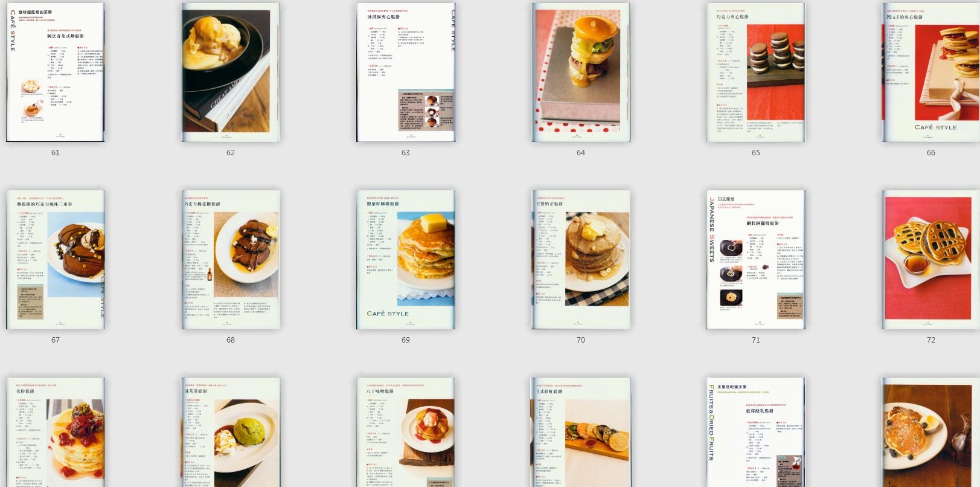Select page 70 pancakes on checkered cloth
Image resolution: width=980 pixels, height=487 pixels.
[x=580, y=260]
